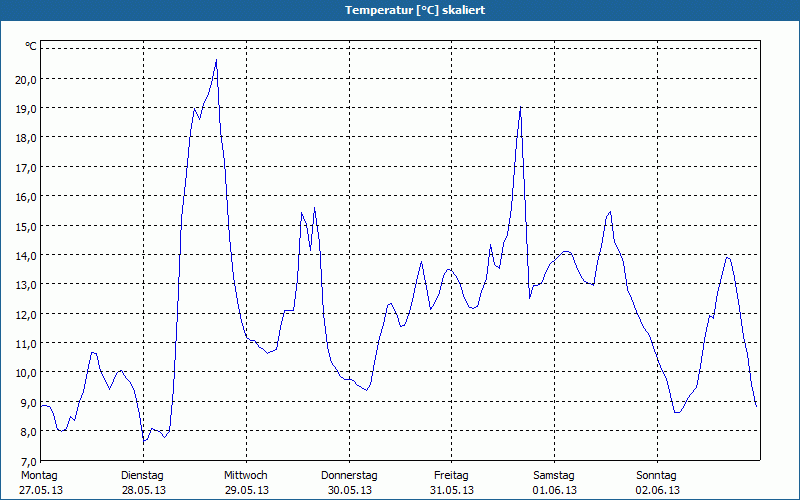Click the date 01.06.13
This screenshot has height=500, width=800.
pos(555,490)
